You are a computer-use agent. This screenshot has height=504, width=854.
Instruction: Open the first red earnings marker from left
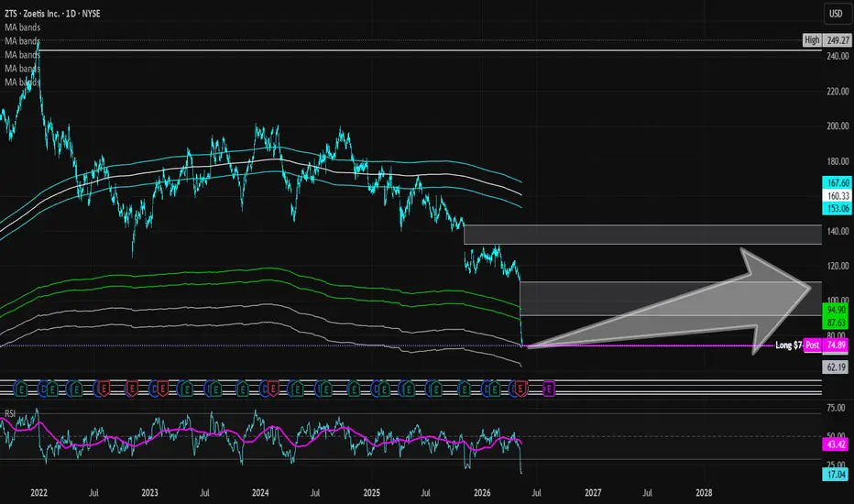(x=104, y=389)
